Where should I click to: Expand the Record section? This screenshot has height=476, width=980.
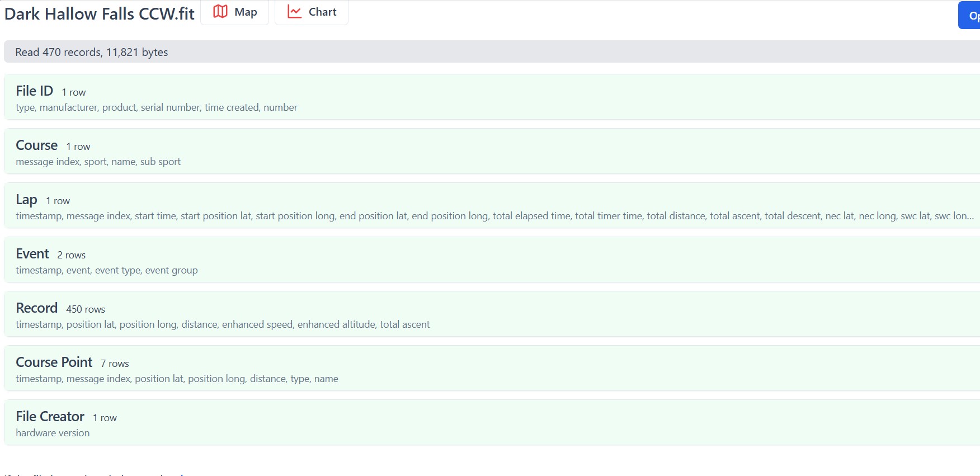[37, 308]
